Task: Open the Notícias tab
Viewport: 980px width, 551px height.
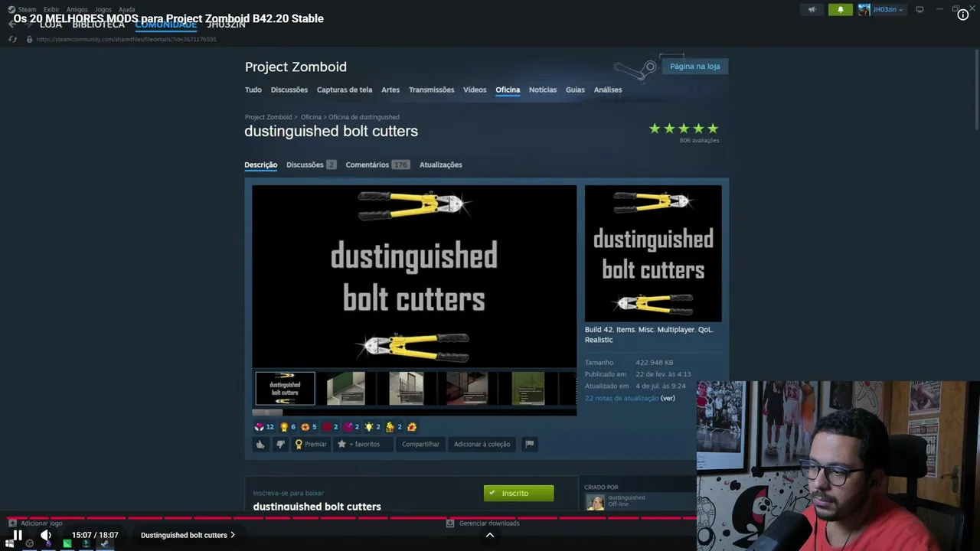Action: [543, 90]
